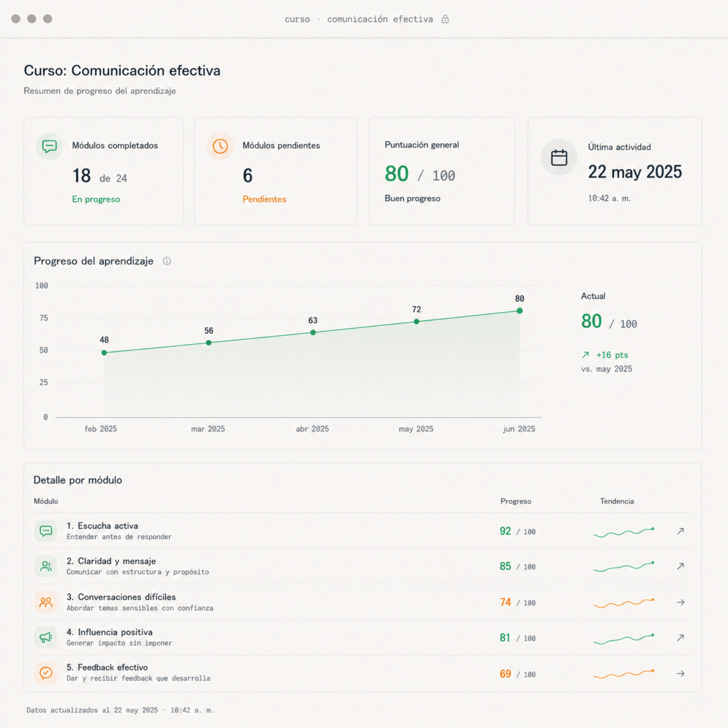Click the Escucha activa chat icon
The height and width of the screenshot is (728, 728).
(46, 531)
